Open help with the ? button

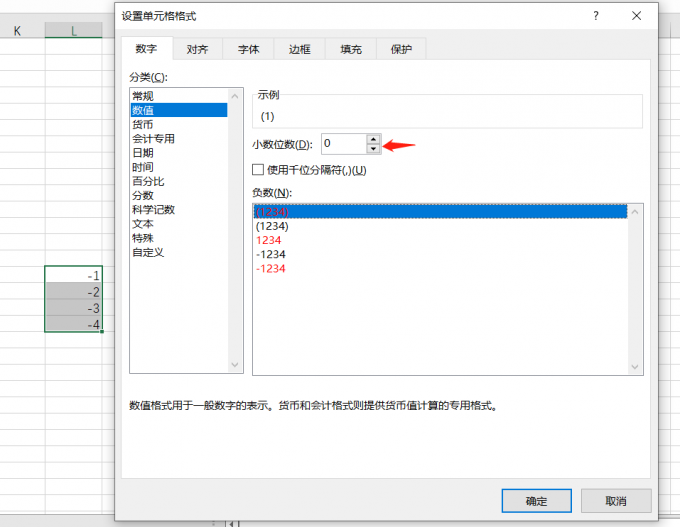(596, 16)
